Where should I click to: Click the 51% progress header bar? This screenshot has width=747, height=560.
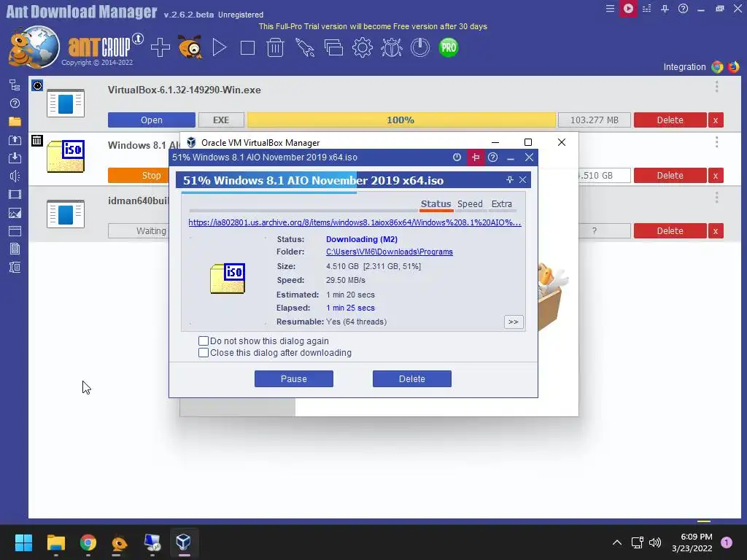point(353,181)
